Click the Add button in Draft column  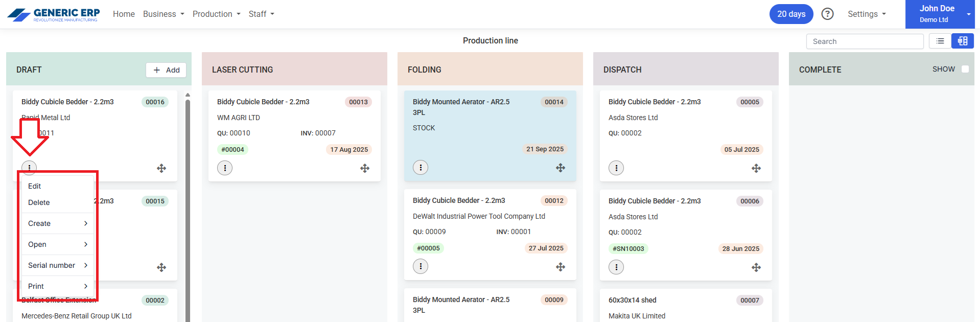click(166, 70)
